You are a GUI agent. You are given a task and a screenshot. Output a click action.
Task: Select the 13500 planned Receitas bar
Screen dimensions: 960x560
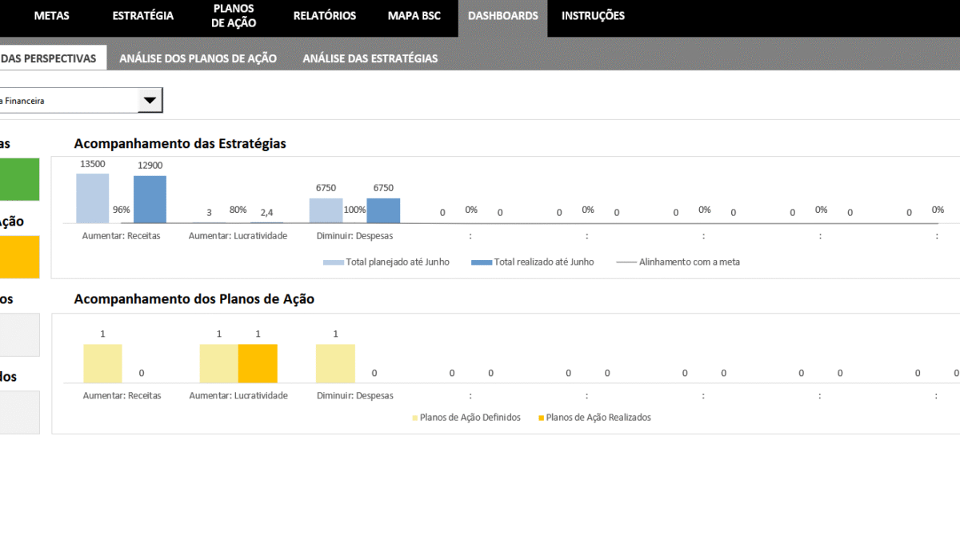pos(92,198)
